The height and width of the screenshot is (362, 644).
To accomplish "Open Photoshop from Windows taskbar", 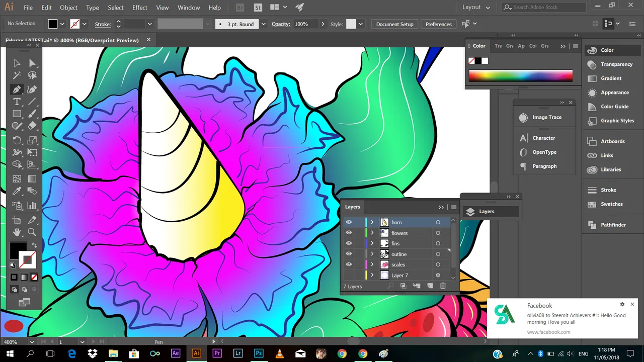I will (x=259, y=353).
